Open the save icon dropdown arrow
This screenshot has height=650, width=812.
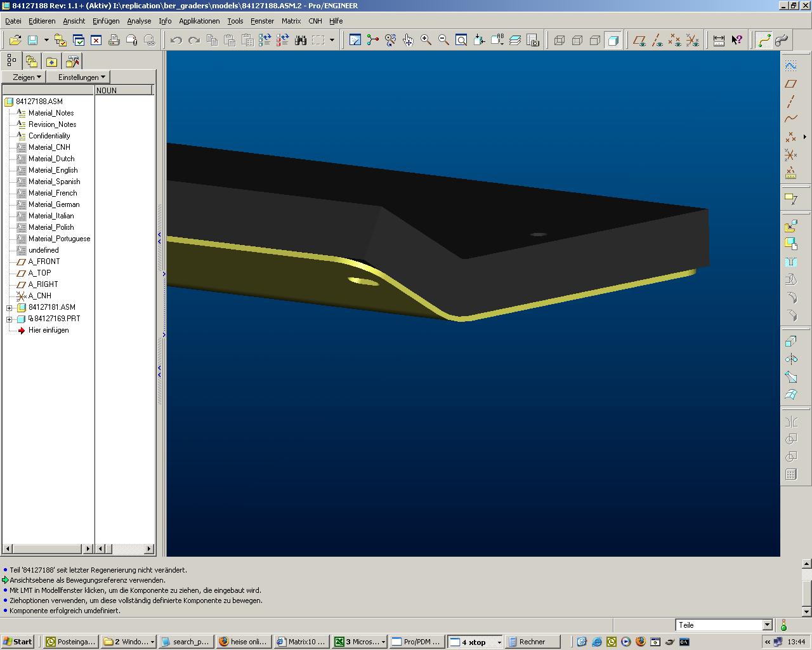tap(46, 40)
